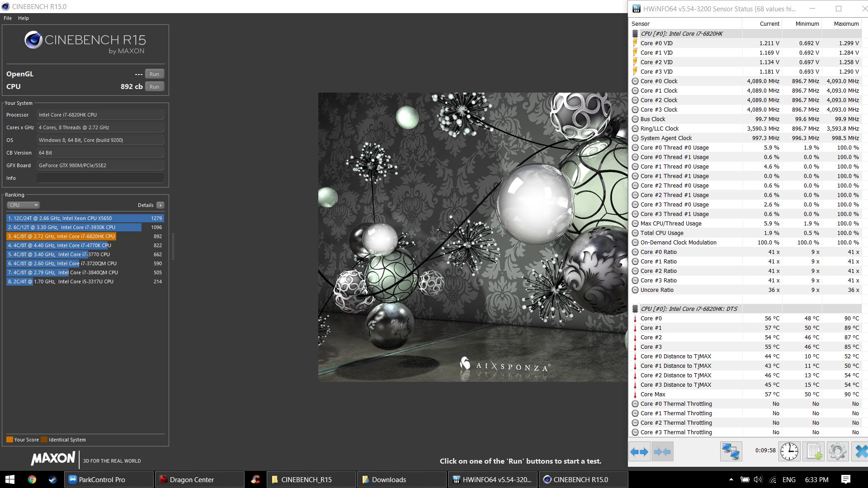Select Uncore Ratio sensor row
The width and height of the screenshot is (868, 488).
point(745,290)
